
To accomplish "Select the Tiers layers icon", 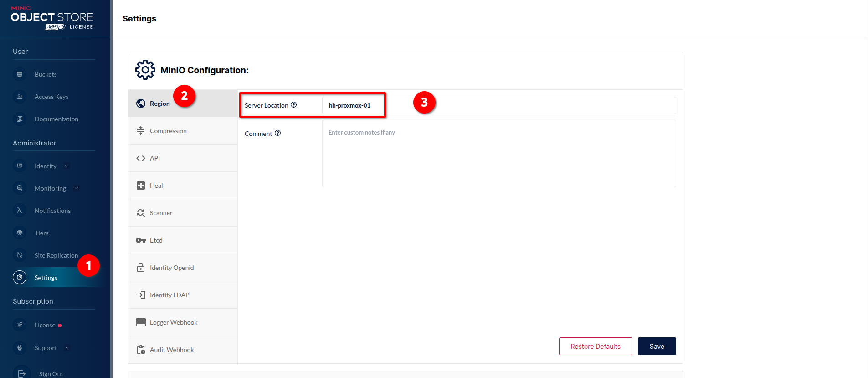I will click(x=20, y=233).
